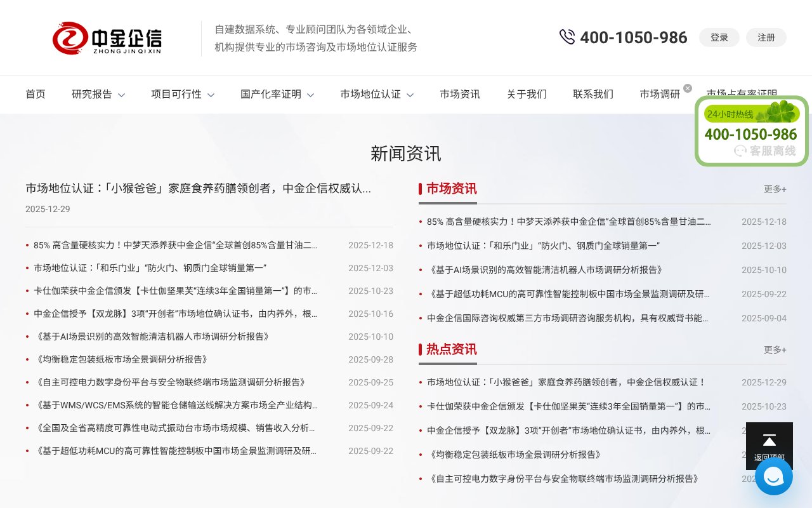Viewport: 812px width, 508px height.
Task: Click 更多+ beside 市场资讯
Action: click(x=775, y=189)
